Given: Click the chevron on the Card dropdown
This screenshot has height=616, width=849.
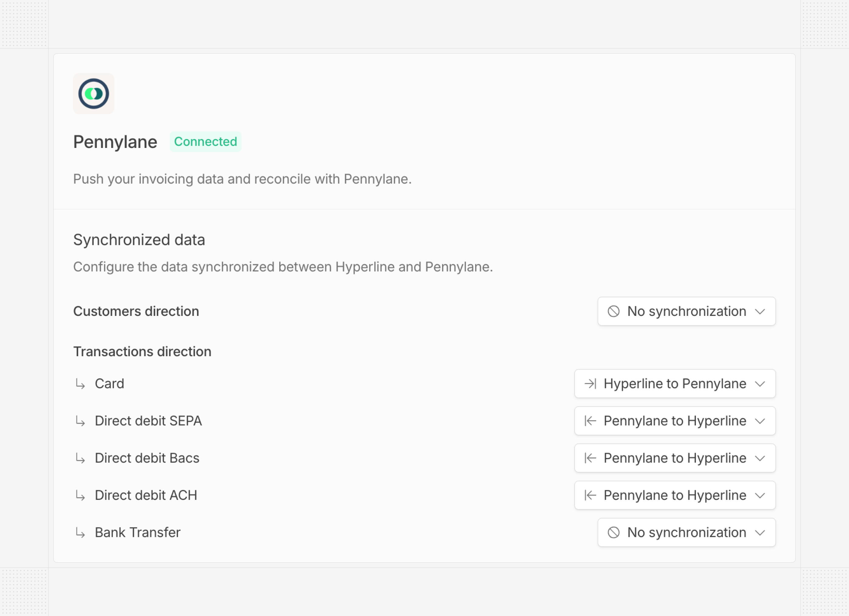Looking at the screenshot, I should 760,384.
